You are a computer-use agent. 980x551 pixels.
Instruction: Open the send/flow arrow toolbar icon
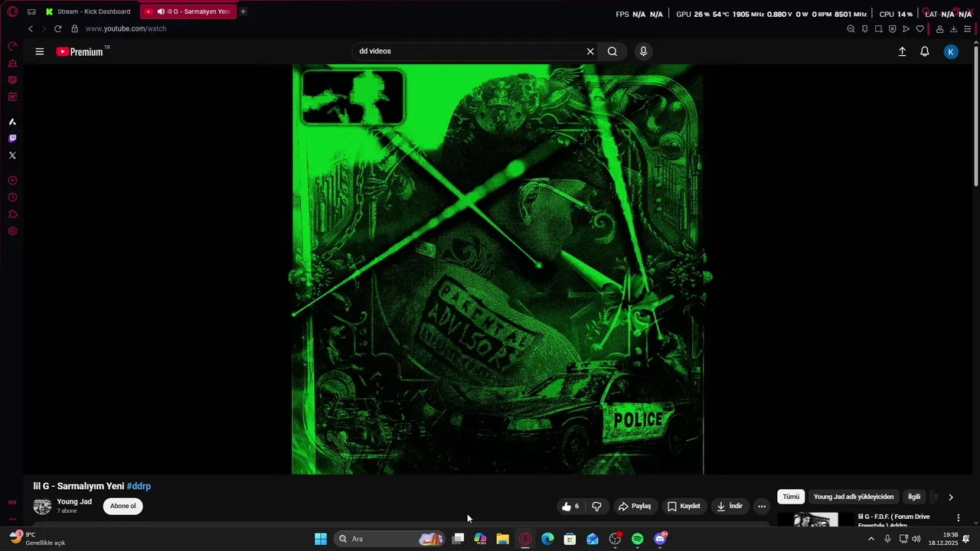coord(906,28)
